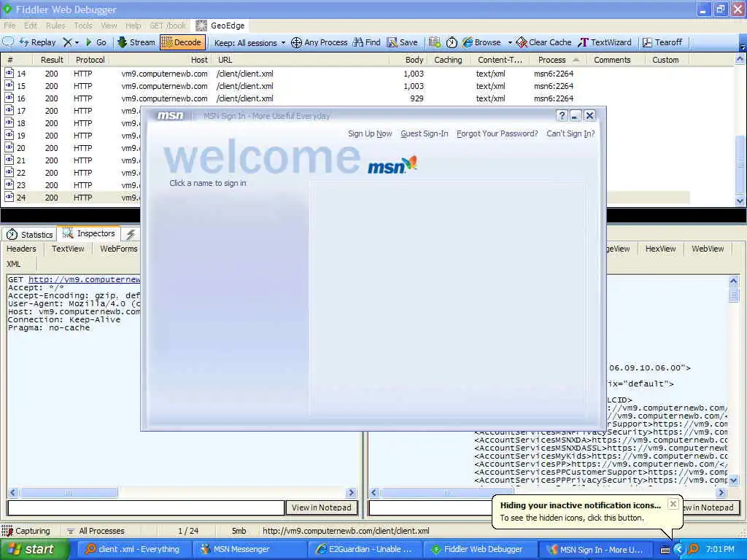Sort by Content-Type column header

point(500,60)
